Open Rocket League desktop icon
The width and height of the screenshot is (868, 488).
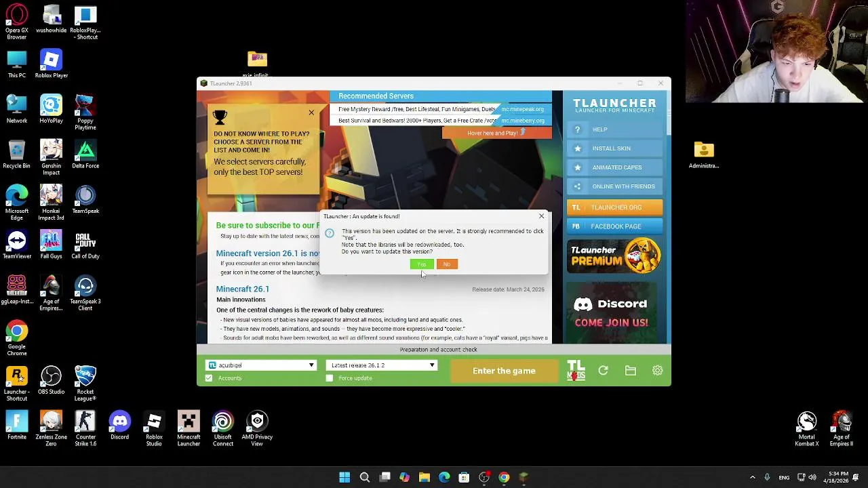85,384
